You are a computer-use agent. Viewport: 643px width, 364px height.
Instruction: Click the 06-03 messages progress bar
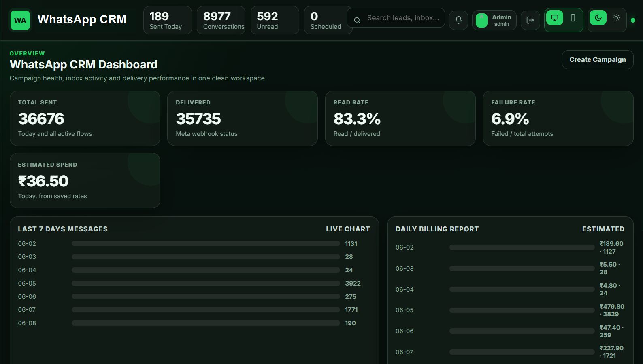[x=206, y=257]
